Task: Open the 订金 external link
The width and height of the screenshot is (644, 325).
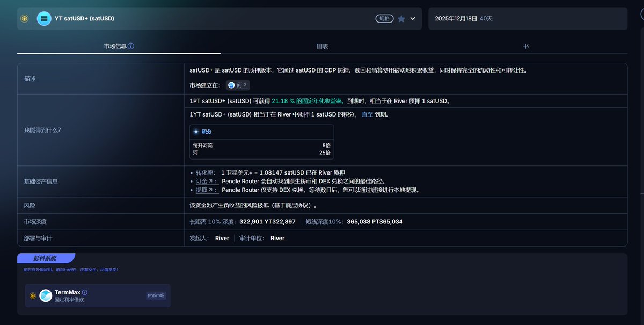Action: 207,182
